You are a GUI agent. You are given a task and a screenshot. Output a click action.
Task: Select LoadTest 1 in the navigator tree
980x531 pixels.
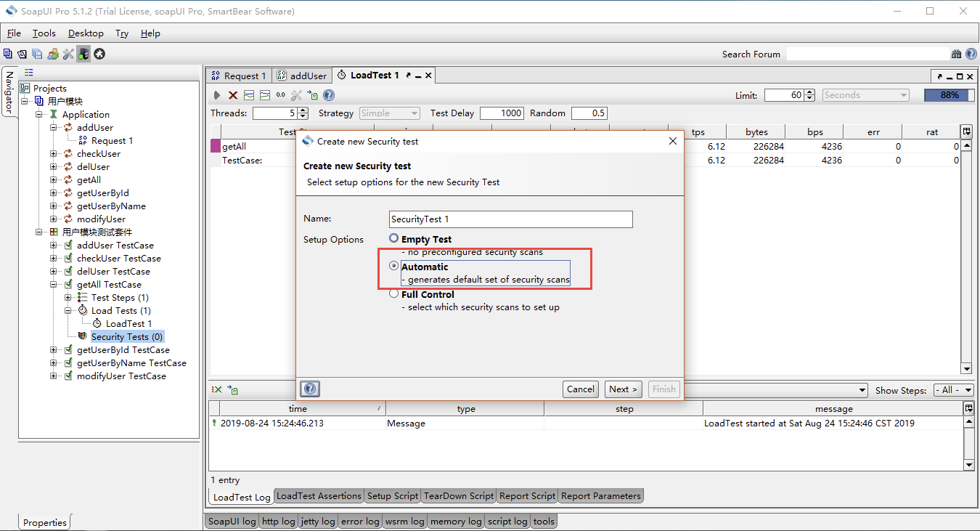(128, 324)
